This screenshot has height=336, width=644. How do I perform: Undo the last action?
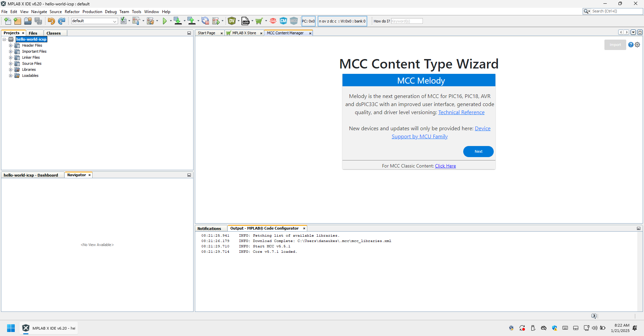click(x=51, y=21)
